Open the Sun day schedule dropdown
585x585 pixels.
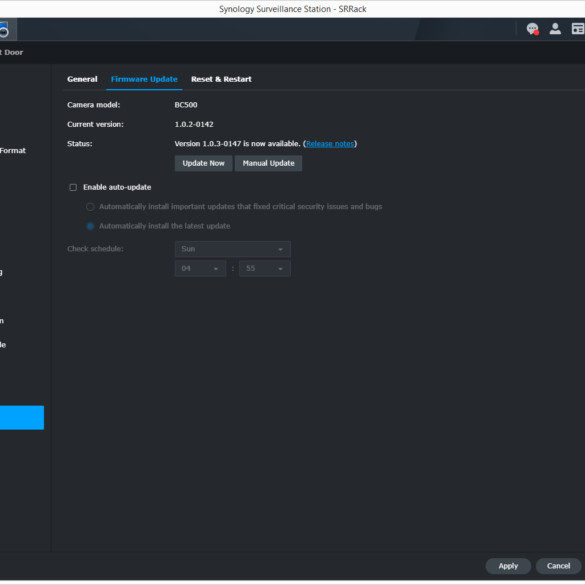(x=232, y=249)
